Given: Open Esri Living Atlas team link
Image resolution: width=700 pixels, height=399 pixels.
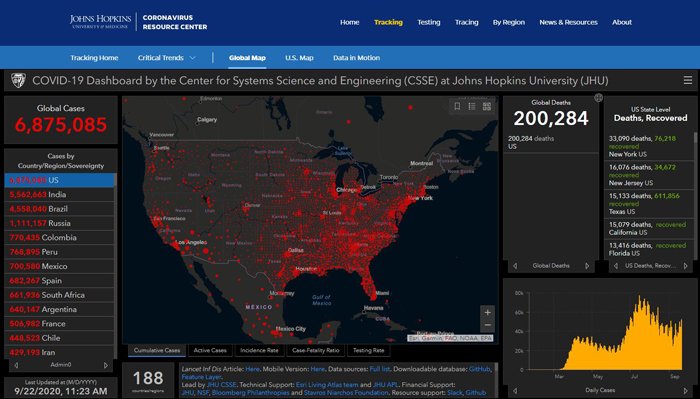Looking at the screenshot, I should [x=327, y=385].
